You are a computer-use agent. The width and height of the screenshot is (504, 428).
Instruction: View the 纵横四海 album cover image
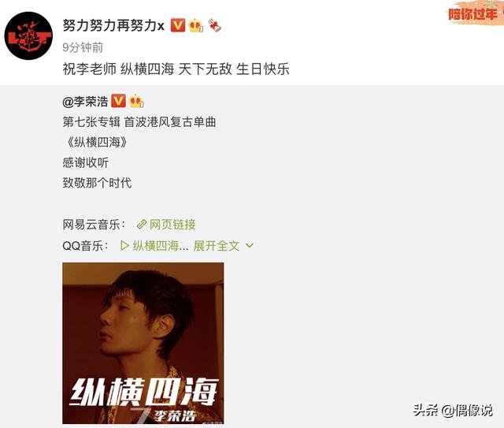pyautogui.click(x=143, y=343)
